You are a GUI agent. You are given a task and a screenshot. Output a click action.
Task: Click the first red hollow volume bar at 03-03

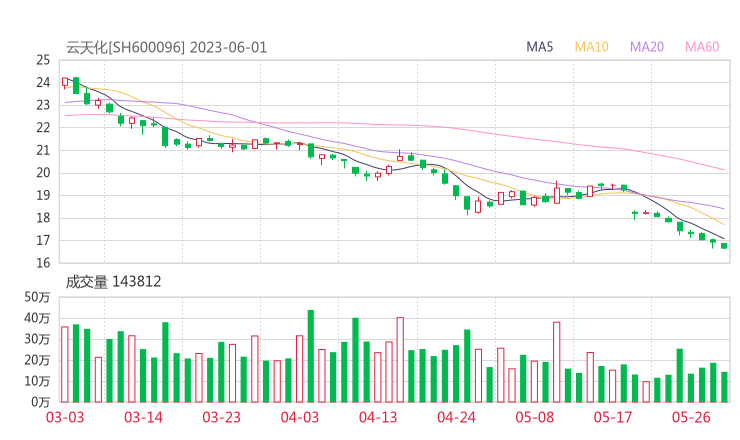(x=65, y=364)
